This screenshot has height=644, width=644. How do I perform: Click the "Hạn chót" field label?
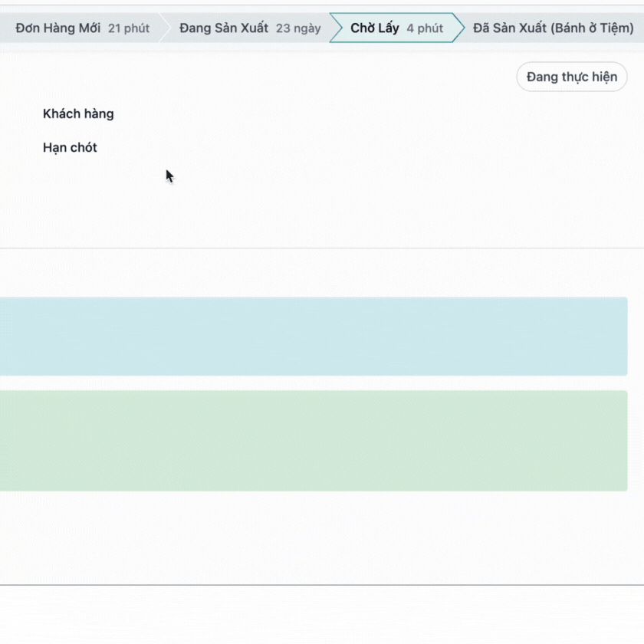click(70, 147)
